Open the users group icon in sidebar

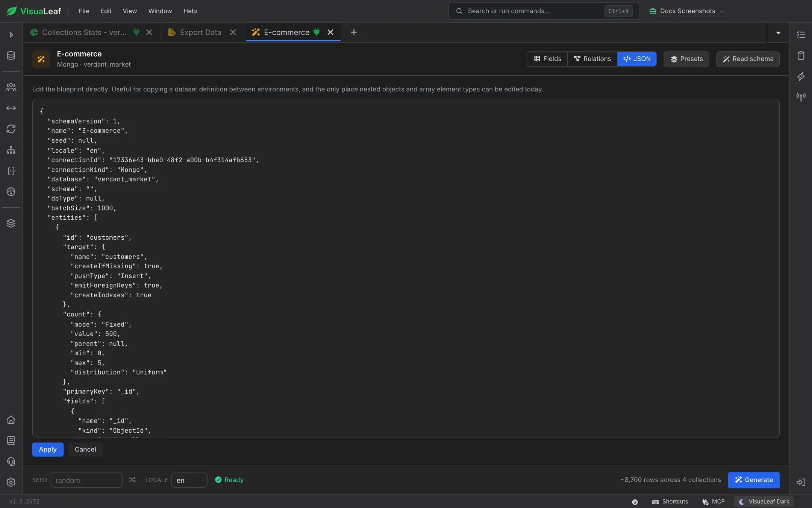tap(11, 87)
